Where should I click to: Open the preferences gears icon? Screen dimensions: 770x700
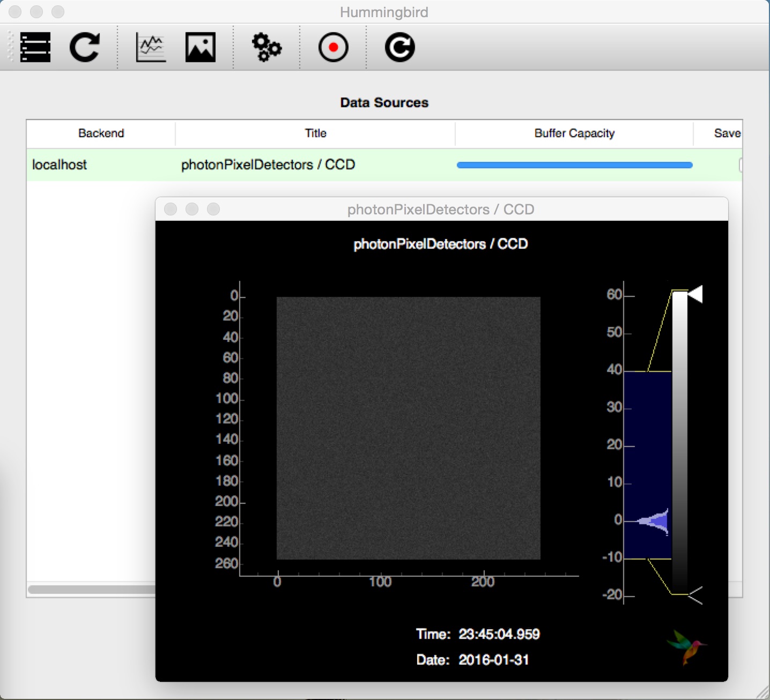click(x=266, y=47)
